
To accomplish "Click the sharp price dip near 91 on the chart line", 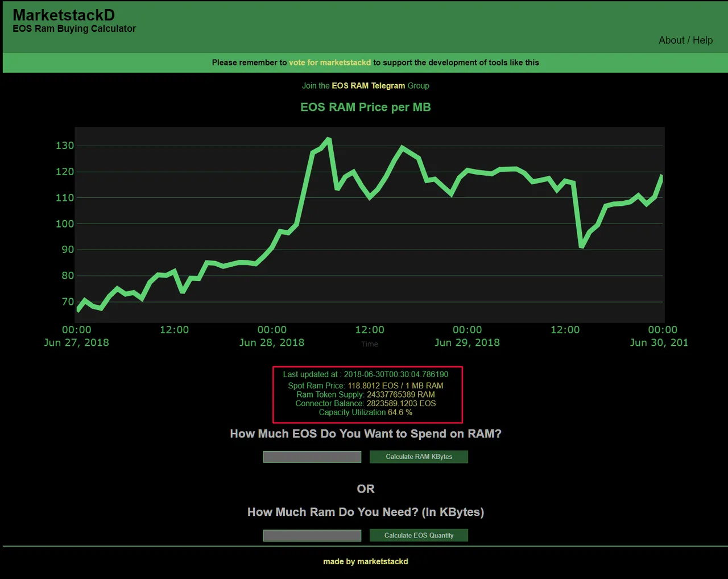I will pos(581,246).
